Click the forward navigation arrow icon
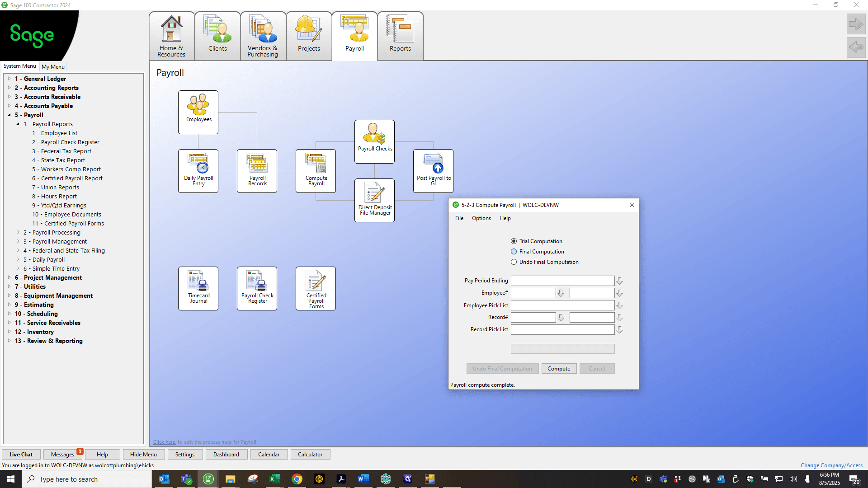Screen dimensions: 868x488 click(x=856, y=24)
